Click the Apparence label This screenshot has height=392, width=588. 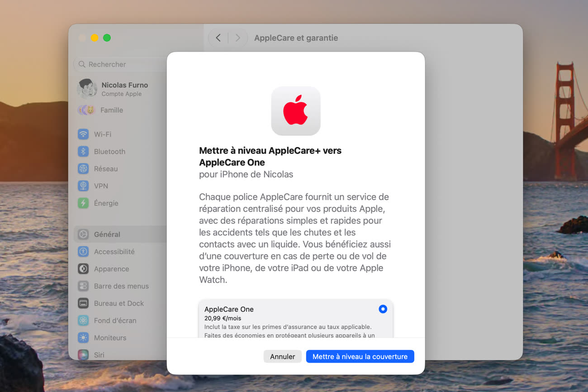click(112, 269)
